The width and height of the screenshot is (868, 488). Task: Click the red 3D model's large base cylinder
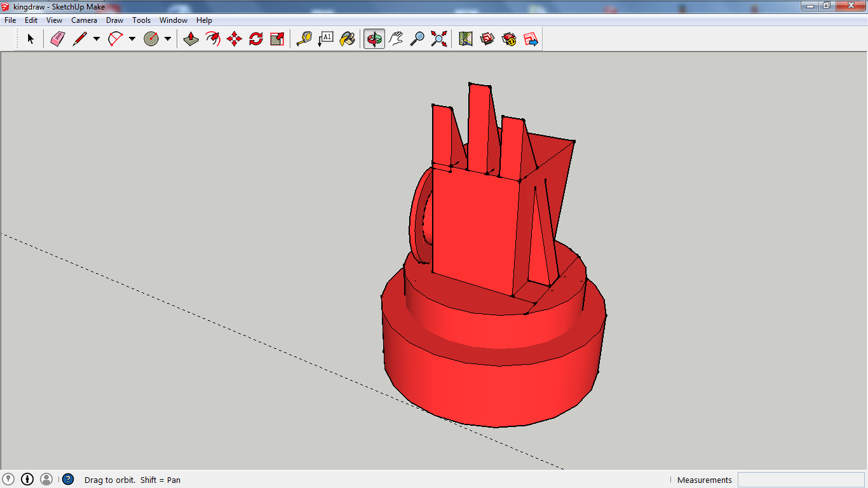tap(492, 388)
